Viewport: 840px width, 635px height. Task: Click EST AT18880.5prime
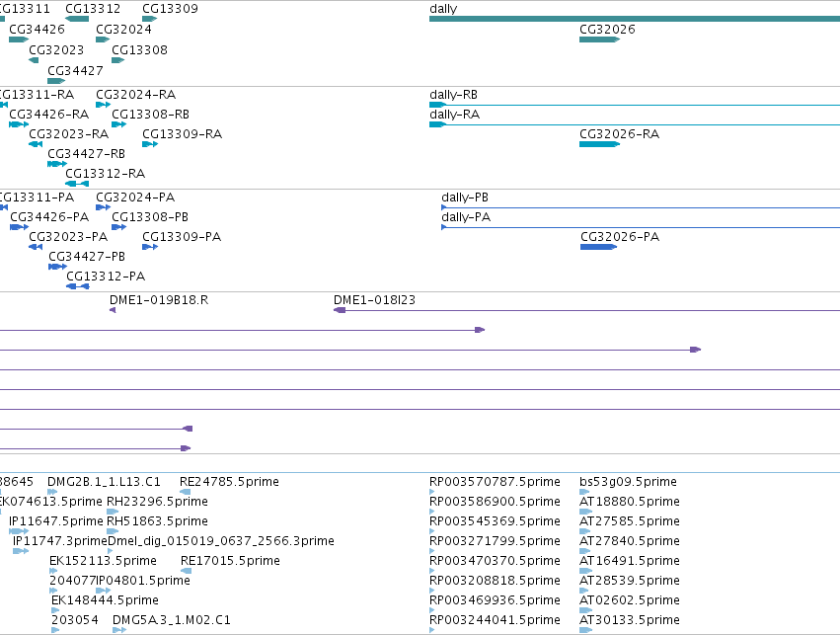(x=585, y=512)
